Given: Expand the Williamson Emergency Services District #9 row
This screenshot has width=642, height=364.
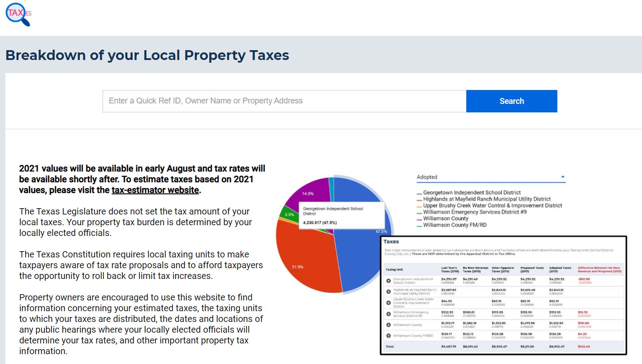Looking at the screenshot, I should pyautogui.click(x=388, y=314).
